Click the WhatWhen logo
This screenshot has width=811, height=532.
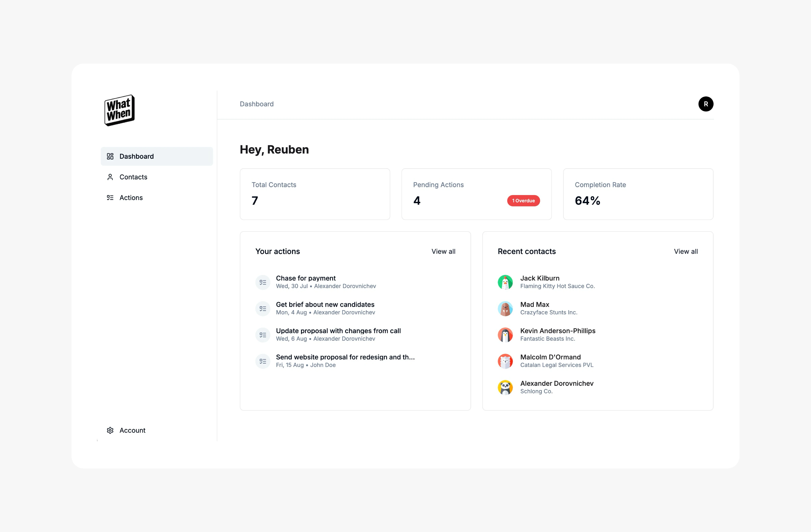119,110
